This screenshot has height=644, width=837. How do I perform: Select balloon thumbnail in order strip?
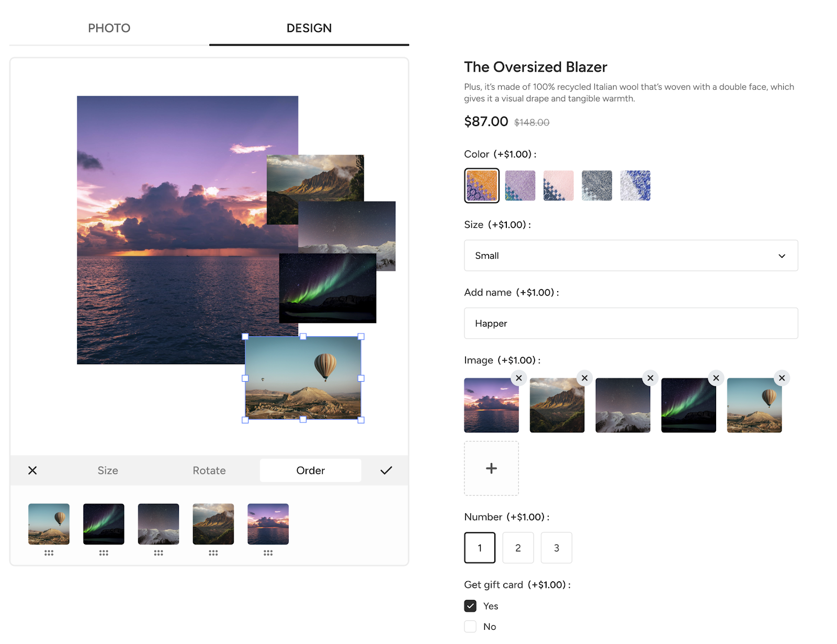(x=49, y=524)
